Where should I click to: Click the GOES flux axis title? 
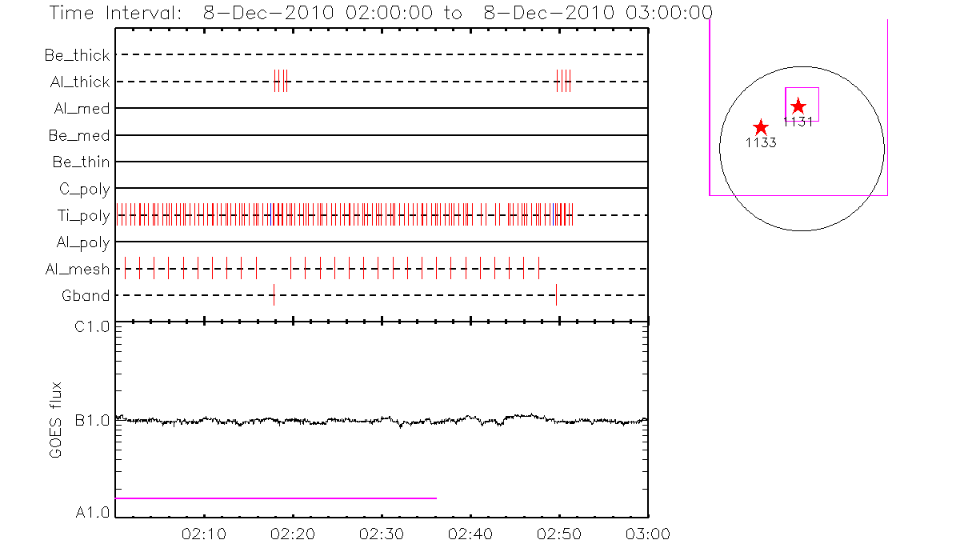click(x=56, y=420)
